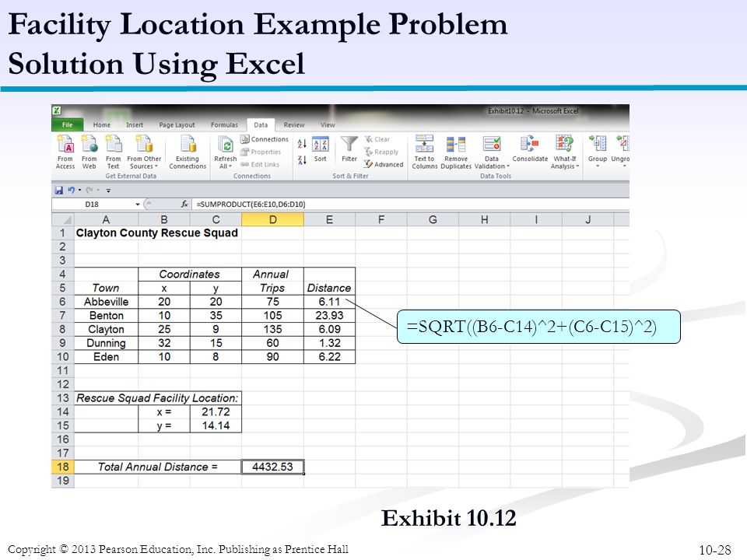Open Customize Quick Access Toolbar arrow
Screen dimensions: 747x560
tap(109, 191)
